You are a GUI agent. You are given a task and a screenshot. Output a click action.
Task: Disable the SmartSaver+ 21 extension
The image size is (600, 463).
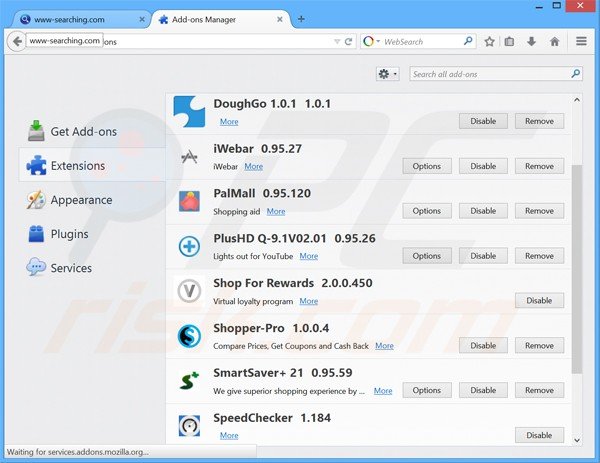(483, 390)
